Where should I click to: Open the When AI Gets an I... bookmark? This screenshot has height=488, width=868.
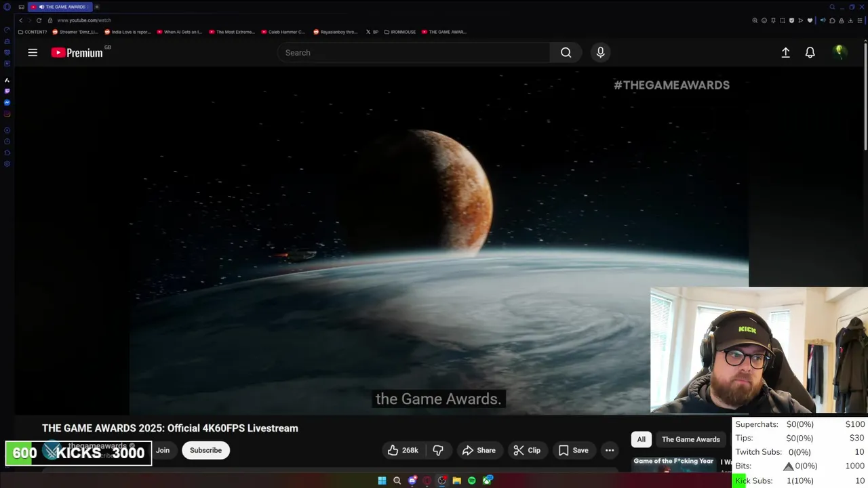coord(180,32)
